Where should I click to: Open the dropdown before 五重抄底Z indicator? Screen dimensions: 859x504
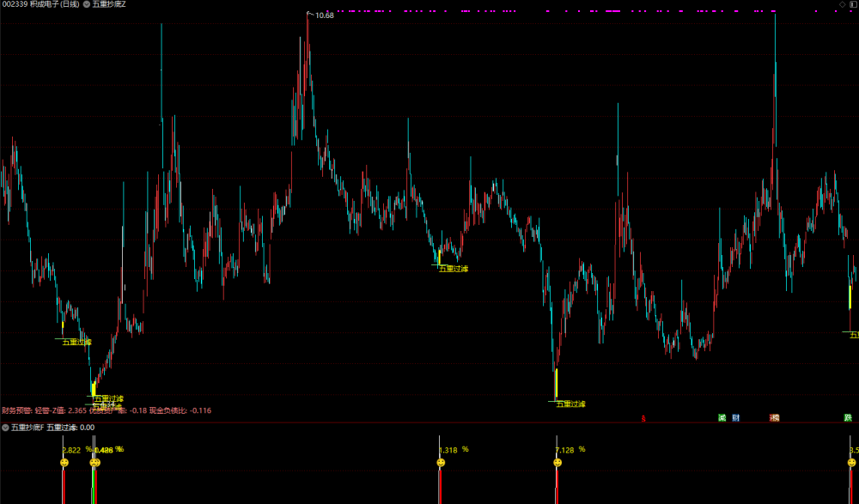pos(87,4)
